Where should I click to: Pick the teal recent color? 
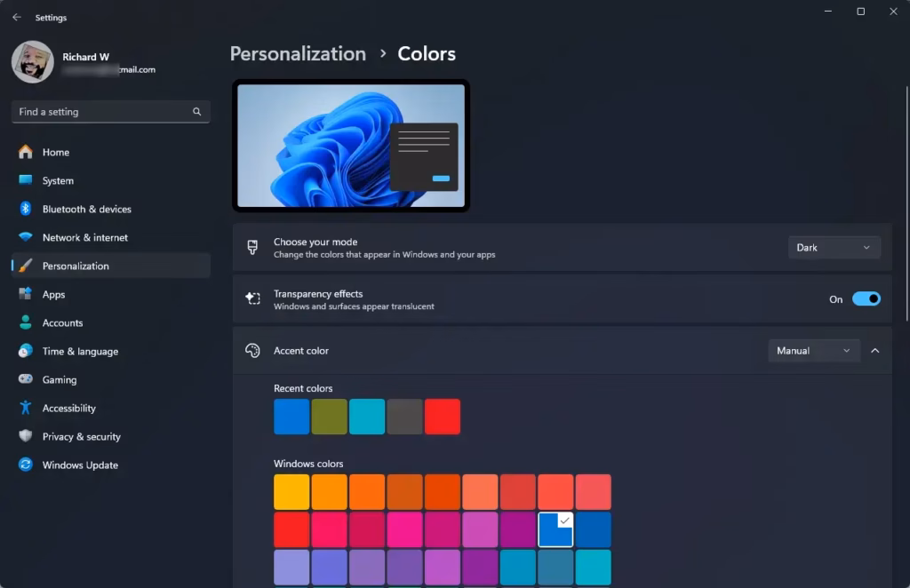[367, 417]
